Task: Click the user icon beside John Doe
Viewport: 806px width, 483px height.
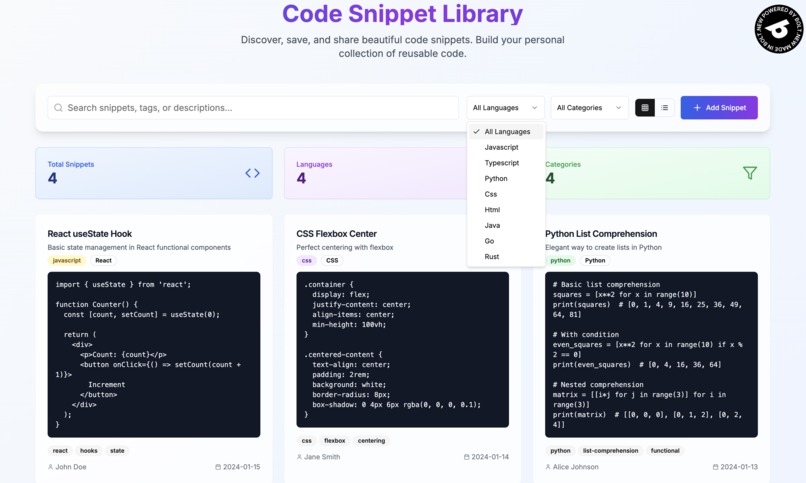Action: [50, 467]
